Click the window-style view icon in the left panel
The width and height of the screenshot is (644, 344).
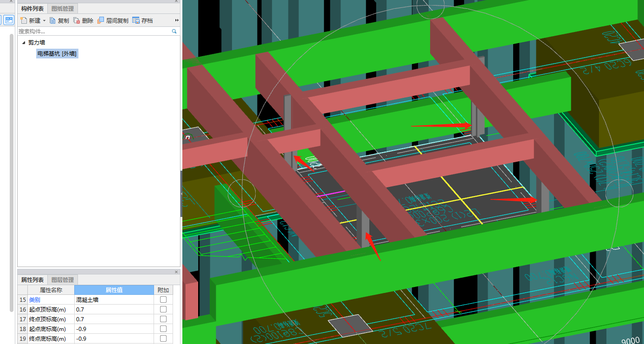[x=9, y=20]
